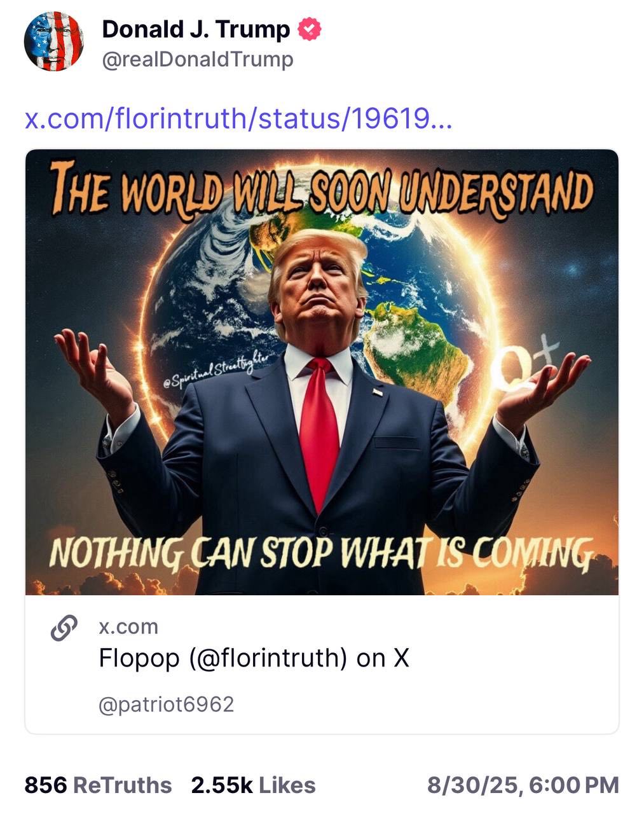The image size is (644, 814).
Task: Click the @realDonaldTrump handle
Action: pyautogui.click(x=198, y=59)
